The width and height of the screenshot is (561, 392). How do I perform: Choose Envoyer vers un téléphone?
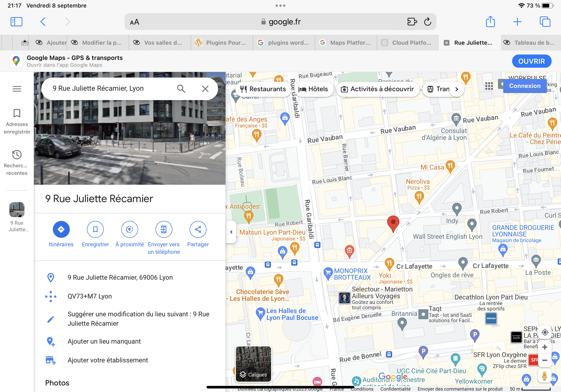click(164, 238)
